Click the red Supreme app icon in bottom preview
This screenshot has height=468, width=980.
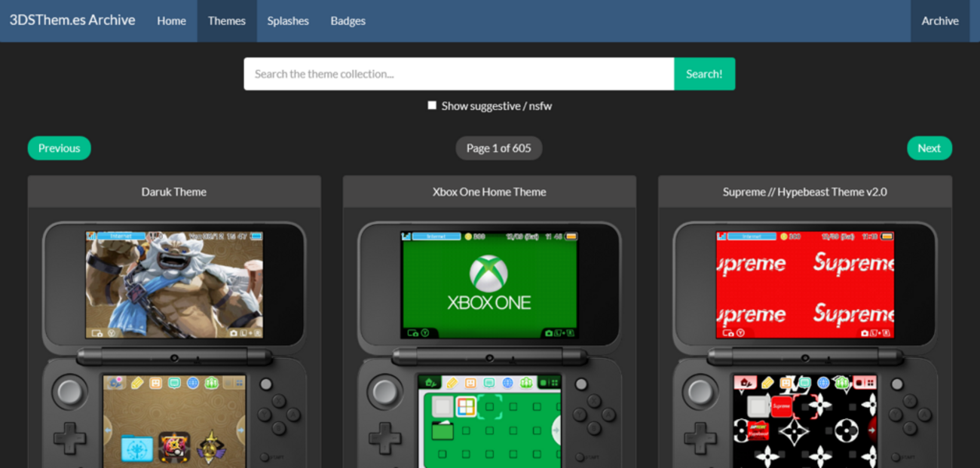(782, 406)
